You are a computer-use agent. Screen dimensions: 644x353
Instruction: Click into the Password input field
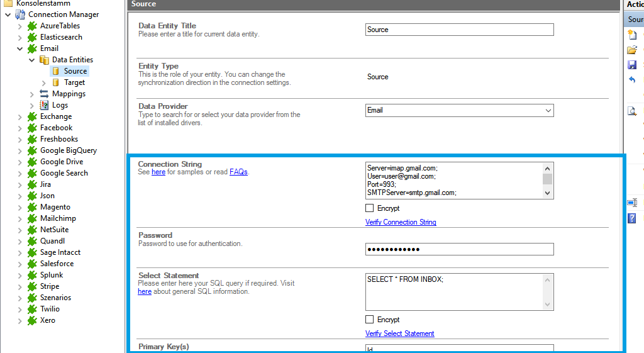(x=459, y=249)
